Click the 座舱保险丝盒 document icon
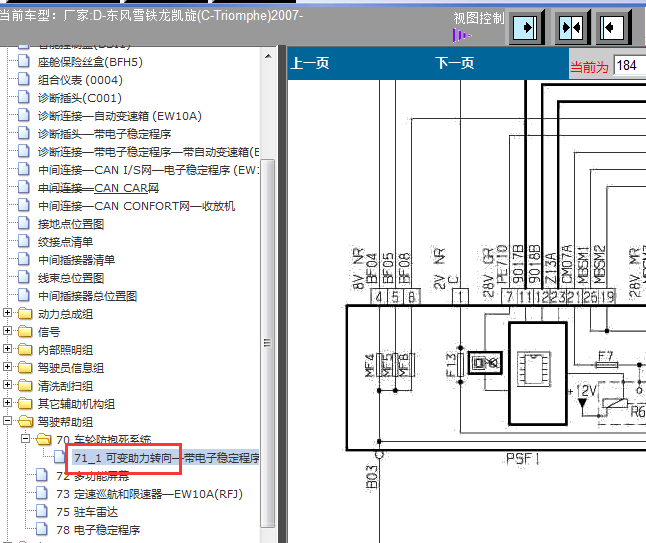The image size is (646, 543). click(24, 61)
